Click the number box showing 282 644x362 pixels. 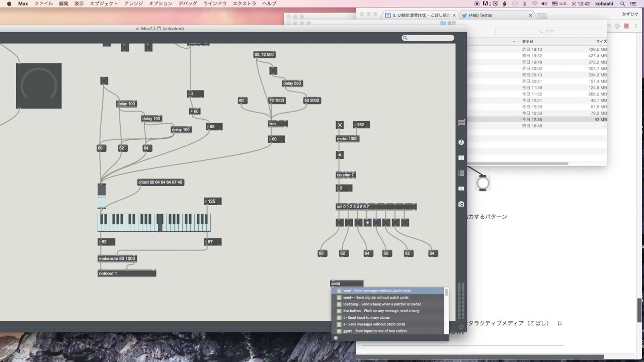tap(361, 125)
